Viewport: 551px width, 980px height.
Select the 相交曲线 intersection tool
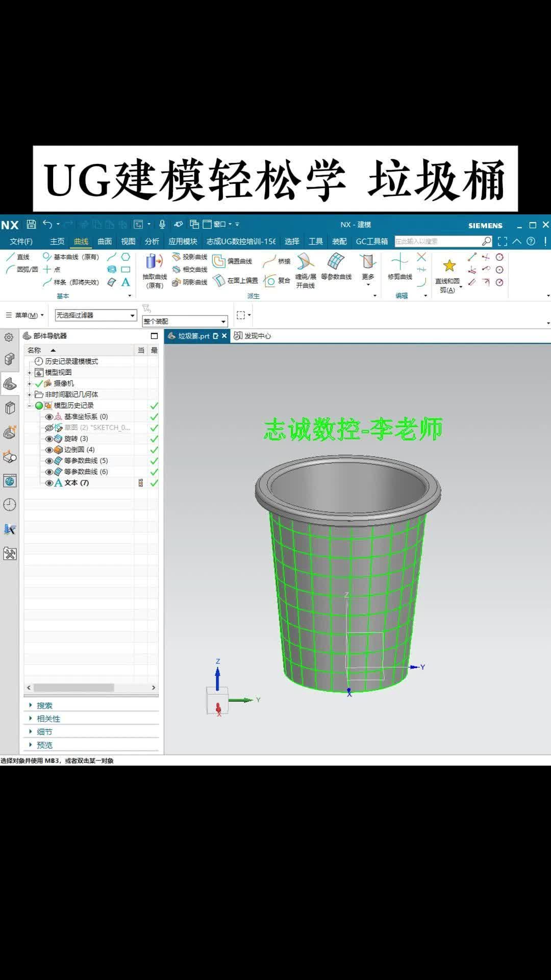pos(190,269)
